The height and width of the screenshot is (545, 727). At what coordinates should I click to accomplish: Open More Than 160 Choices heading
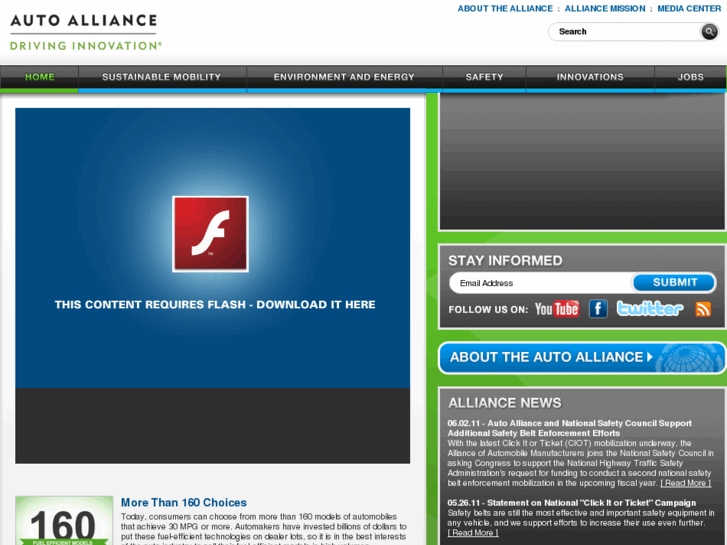coord(184,502)
